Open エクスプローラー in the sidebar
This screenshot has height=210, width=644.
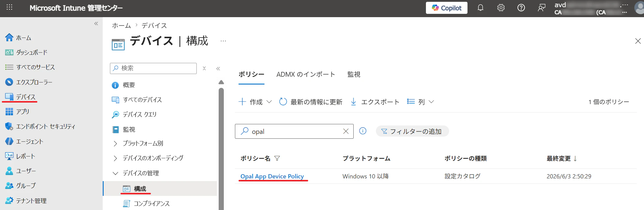29,82
